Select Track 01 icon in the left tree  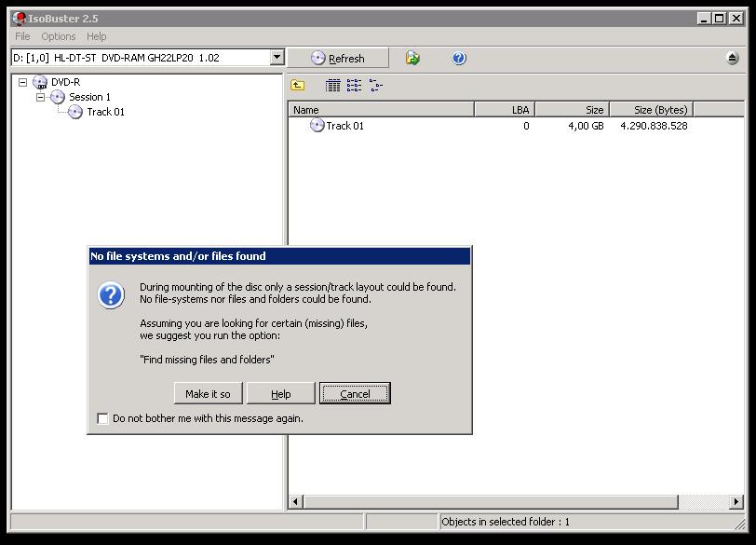(75, 112)
